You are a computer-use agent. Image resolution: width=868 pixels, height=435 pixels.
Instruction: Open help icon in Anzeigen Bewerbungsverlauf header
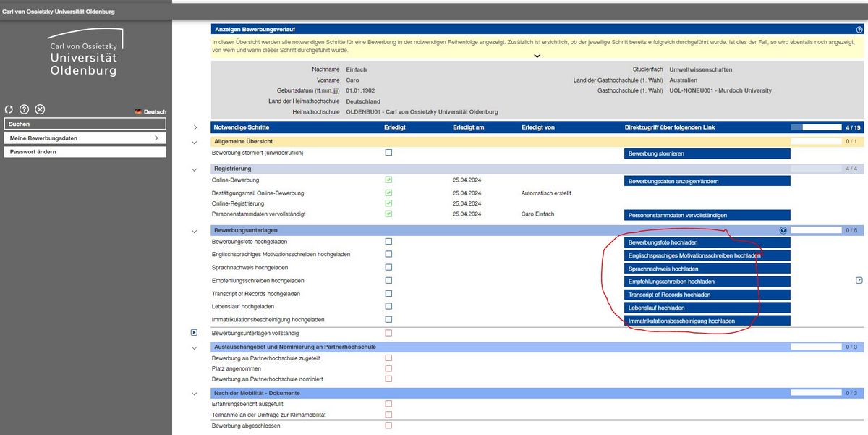click(859, 30)
